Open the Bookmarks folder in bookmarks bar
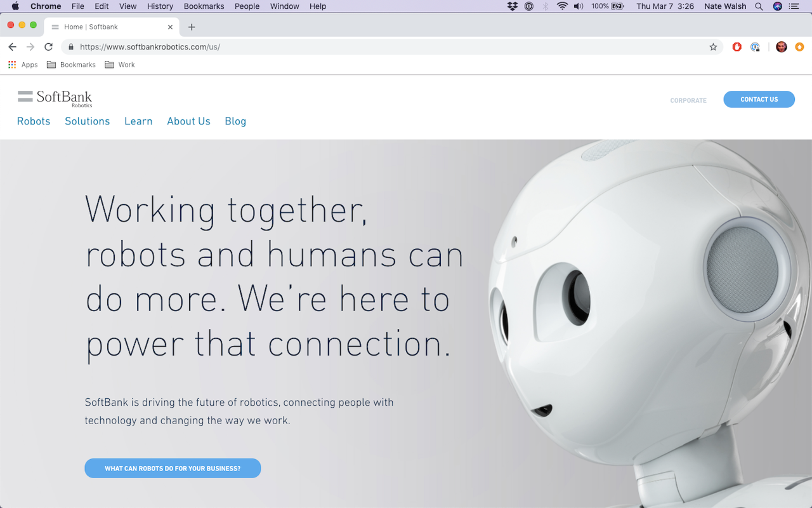This screenshot has height=508, width=812. tap(71, 65)
